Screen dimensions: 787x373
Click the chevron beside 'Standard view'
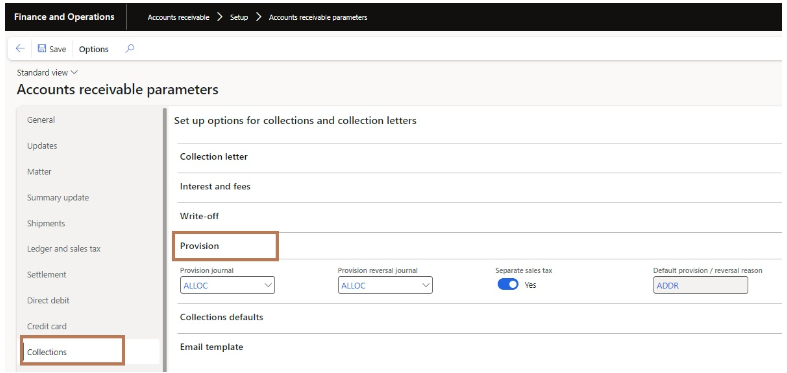(x=75, y=72)
